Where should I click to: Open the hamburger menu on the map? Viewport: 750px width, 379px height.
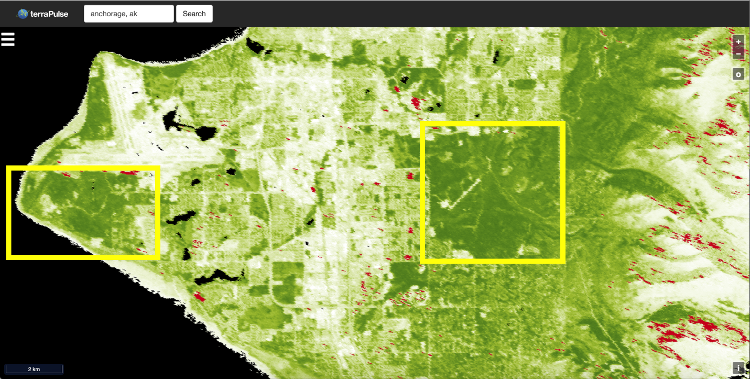tap(8, 39)
